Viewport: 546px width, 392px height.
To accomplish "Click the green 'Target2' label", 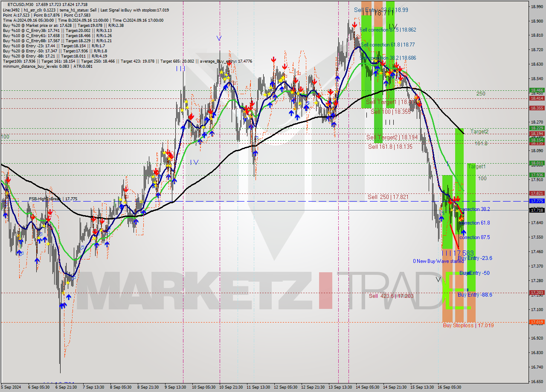I will (x=479, y=132).
